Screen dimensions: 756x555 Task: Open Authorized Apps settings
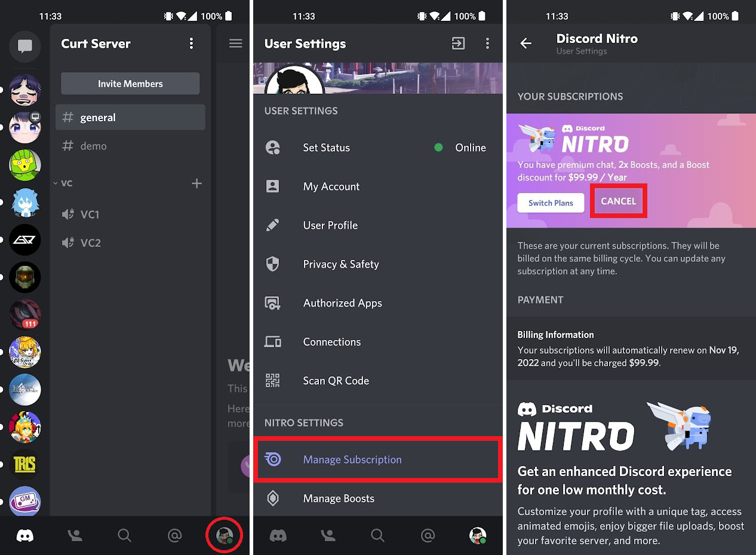coord(377,303)
